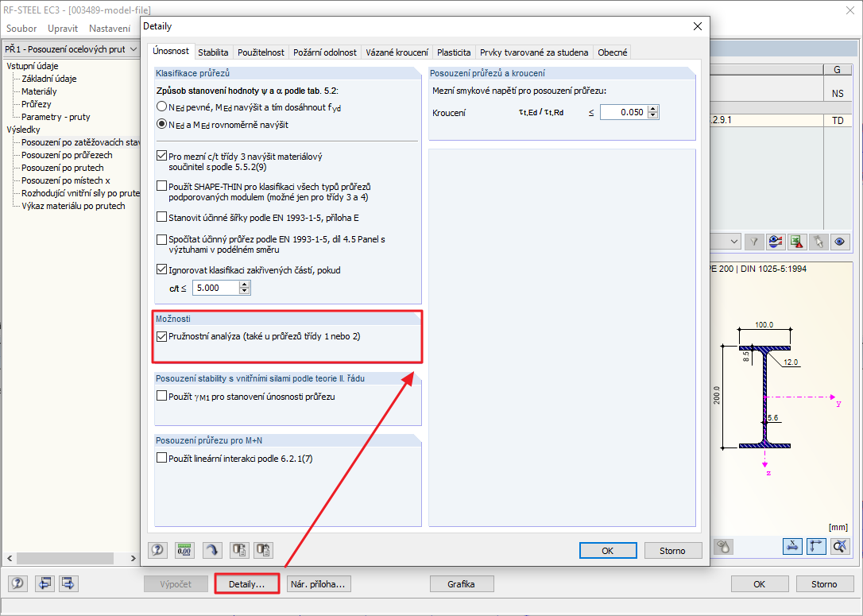Click the navigator horizontal scrollbar right arrow

[x=134, y=558]
